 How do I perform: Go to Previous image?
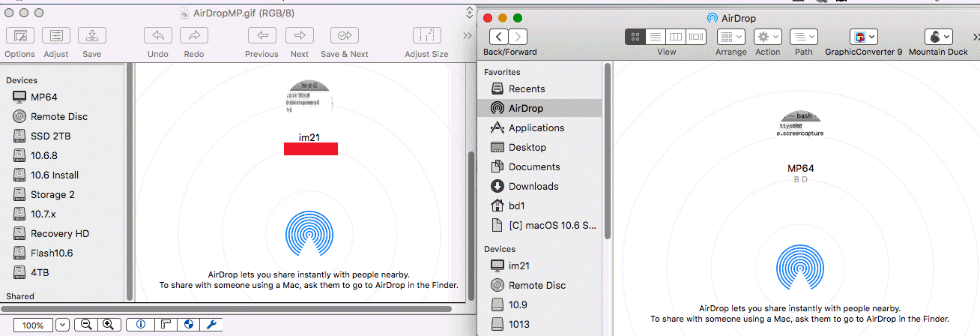(262, 35)
